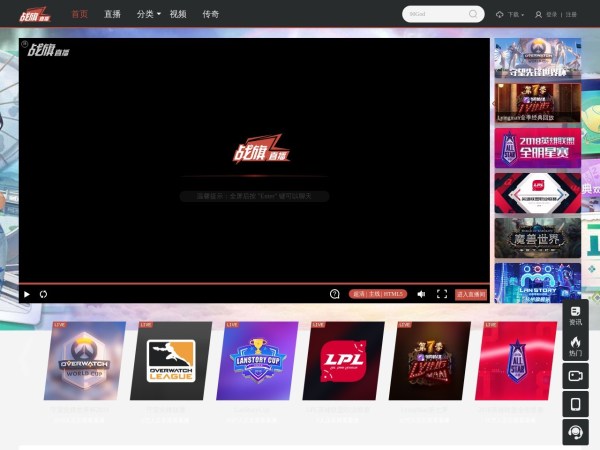
Task: Open the stream quality selector in player
Action: [378, 294]
